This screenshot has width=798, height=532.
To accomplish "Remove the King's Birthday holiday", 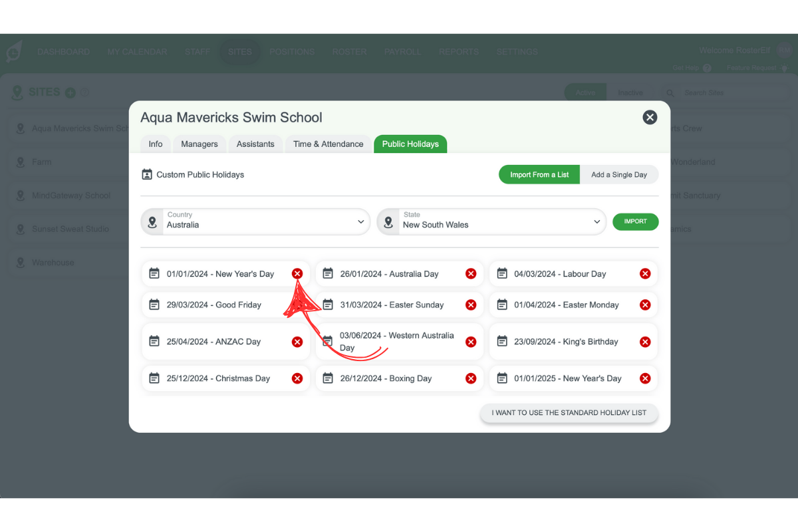I will pos(645,342).
